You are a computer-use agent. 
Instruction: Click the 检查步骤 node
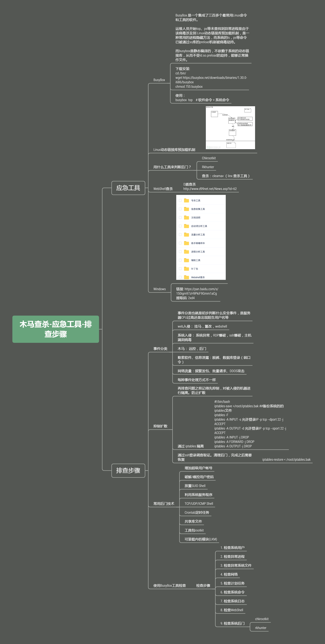point(203,585)
